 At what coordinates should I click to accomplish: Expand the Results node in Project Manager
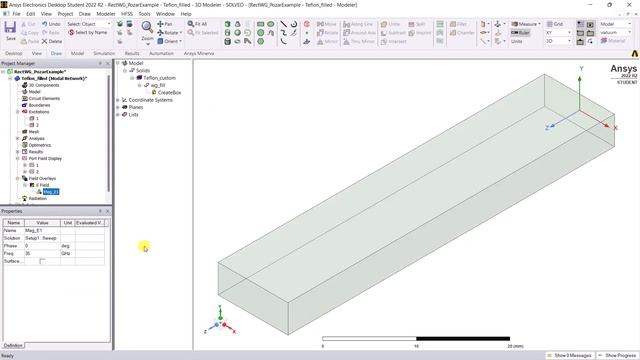coord(18,152)
